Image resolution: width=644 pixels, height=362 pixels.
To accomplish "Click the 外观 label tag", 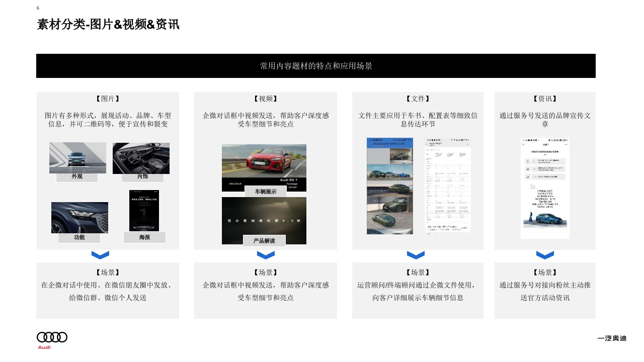I will (77, 177).
